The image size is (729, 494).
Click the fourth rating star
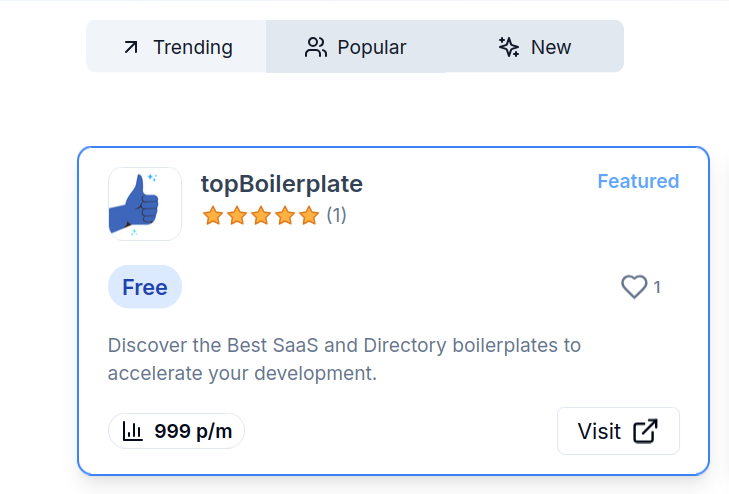pos(285,215)
